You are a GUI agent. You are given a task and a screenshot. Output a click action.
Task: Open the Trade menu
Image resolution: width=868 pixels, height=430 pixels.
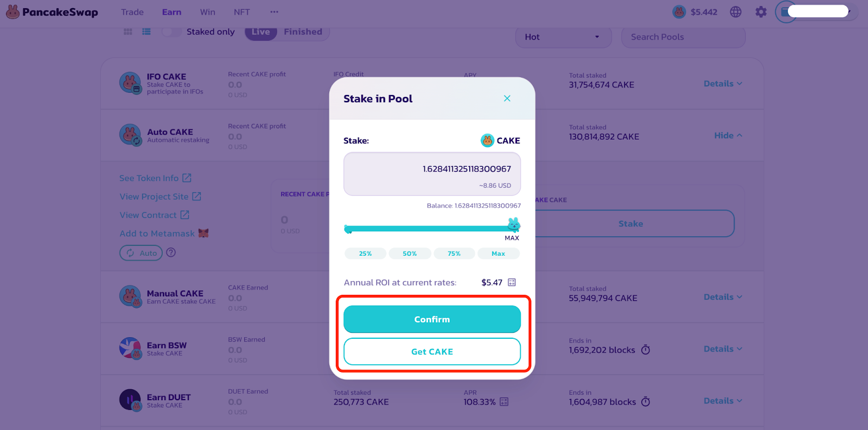point(132,12)
